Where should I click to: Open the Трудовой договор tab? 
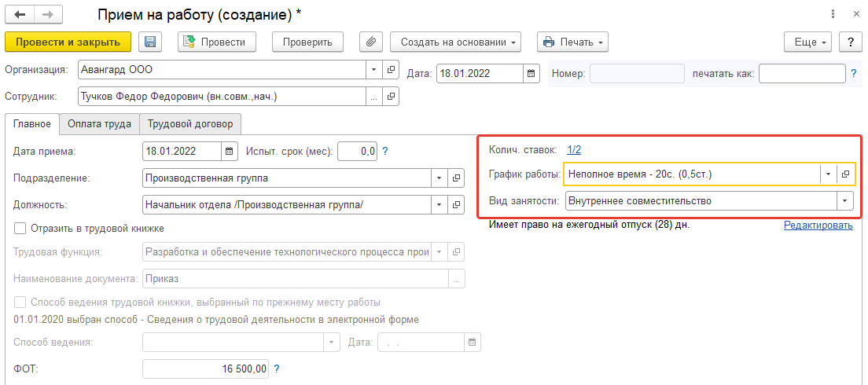point(191,123)
